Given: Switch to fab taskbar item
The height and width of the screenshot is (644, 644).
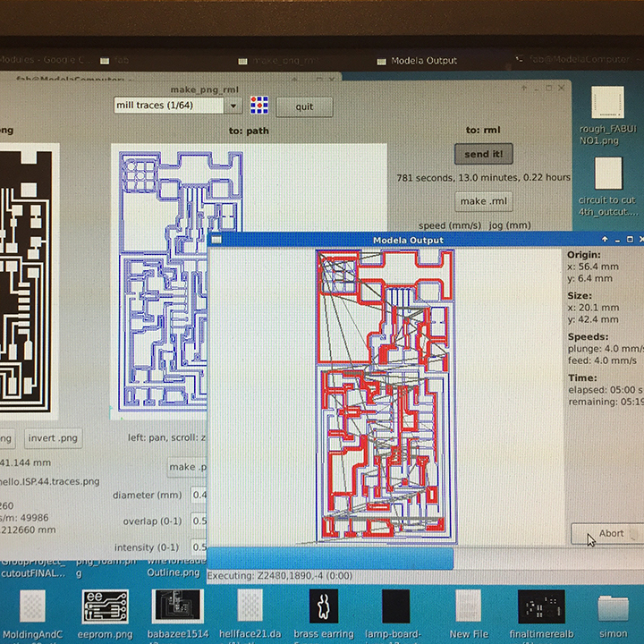Looking at the screenshot, I should click(115, 61).
